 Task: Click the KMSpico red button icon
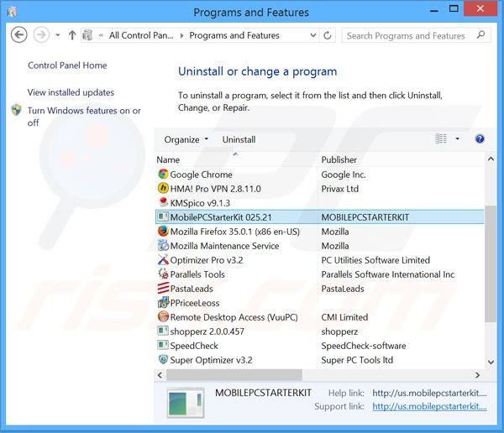(x=163, y=202)
